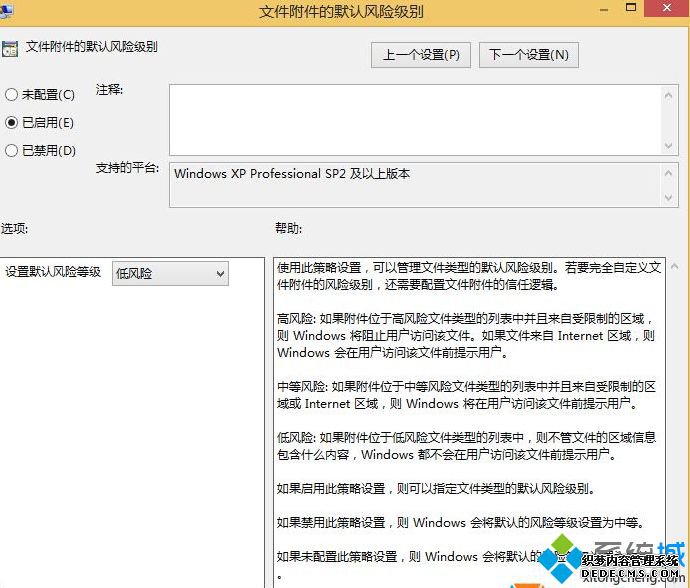Click the comment box scroll down arrow
Viewport: 690px width, 588px height.
(668, 146)
